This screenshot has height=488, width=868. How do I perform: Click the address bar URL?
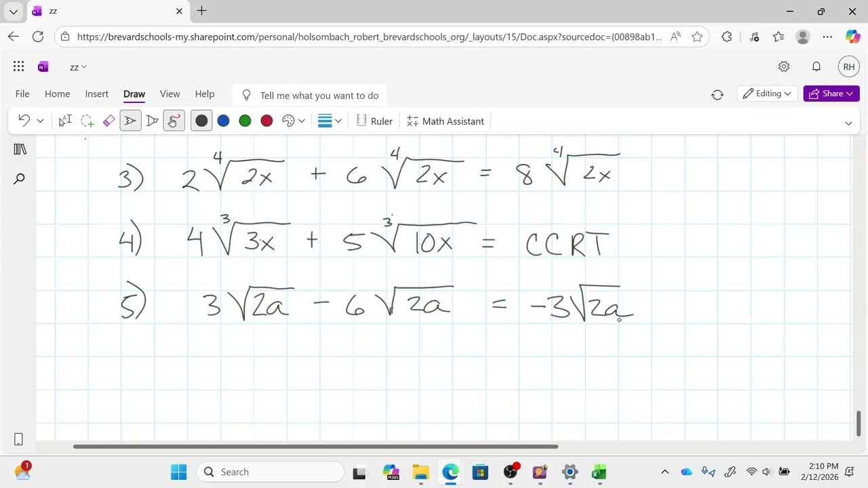coord(370,37)
